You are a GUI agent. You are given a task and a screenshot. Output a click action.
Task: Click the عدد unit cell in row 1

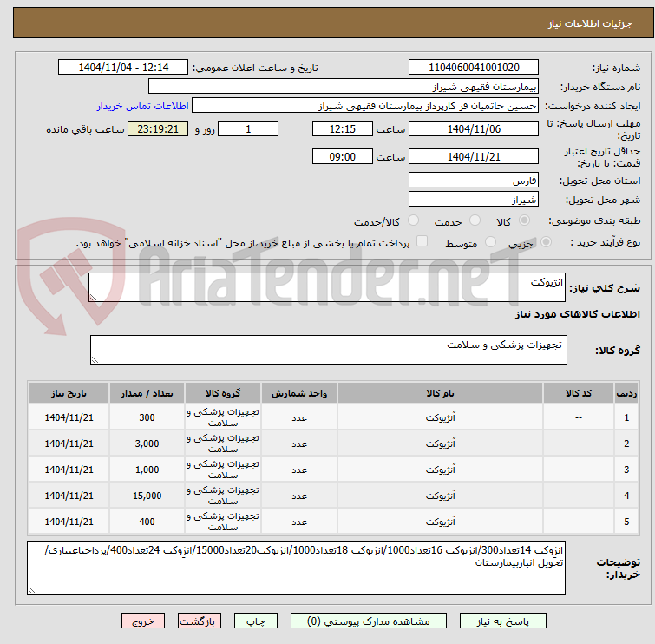(299, 417)
